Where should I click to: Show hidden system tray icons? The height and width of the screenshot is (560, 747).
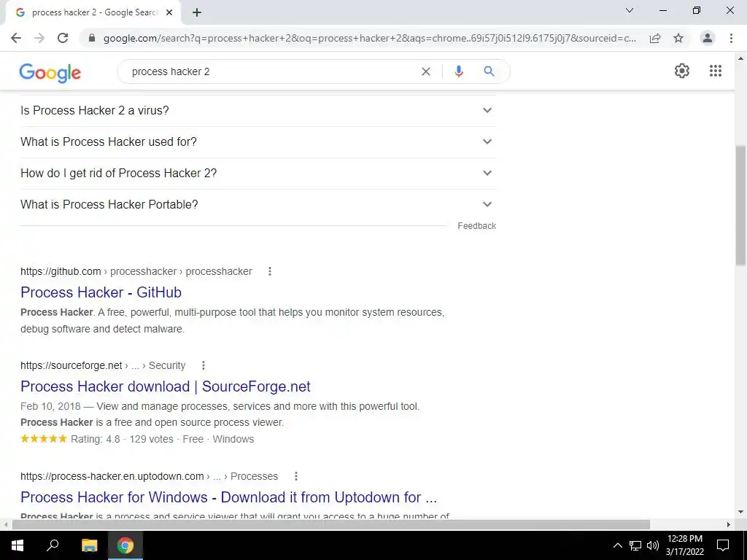pyautogui.click(x=617, y=545)
